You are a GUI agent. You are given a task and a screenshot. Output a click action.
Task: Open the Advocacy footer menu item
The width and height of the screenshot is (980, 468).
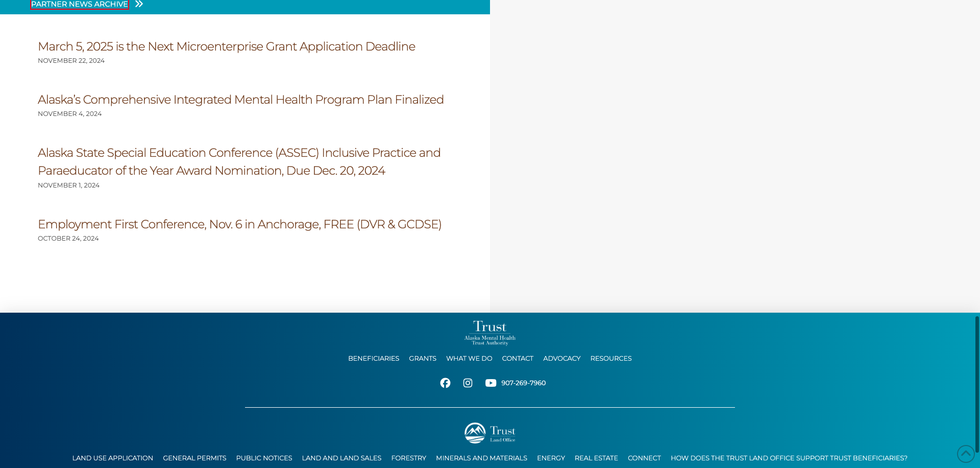pos(561,359)
